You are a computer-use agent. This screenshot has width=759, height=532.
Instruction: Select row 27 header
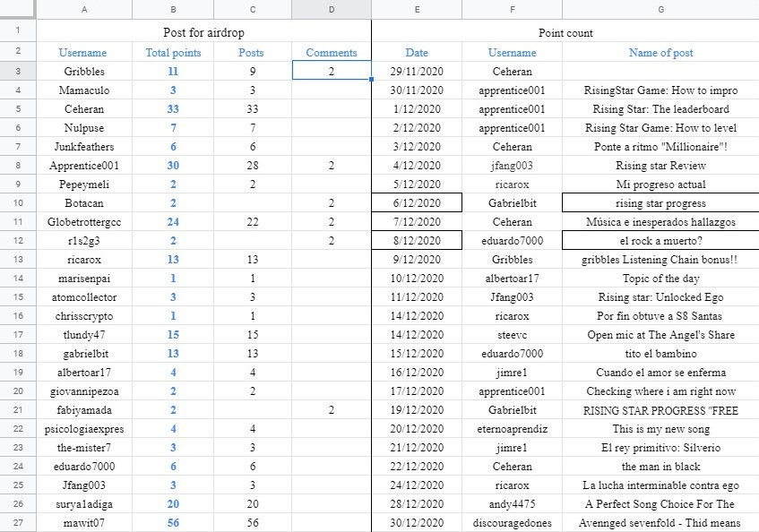click(18, 523)
